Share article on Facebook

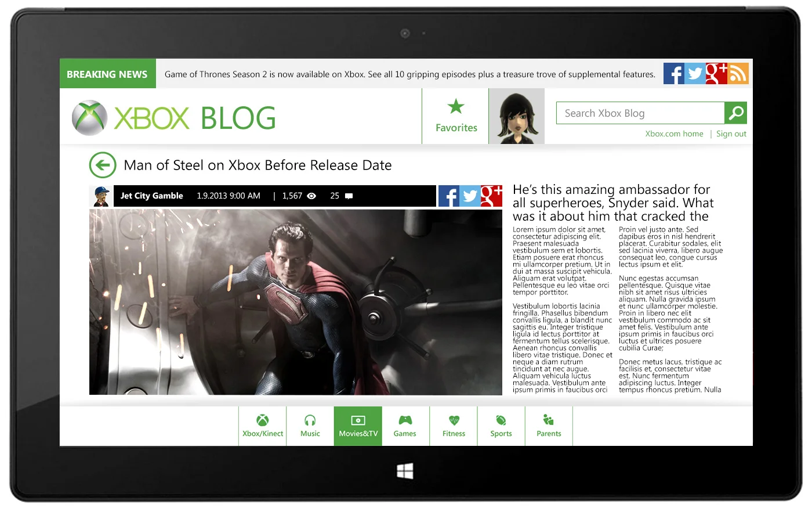click(449, 196)
